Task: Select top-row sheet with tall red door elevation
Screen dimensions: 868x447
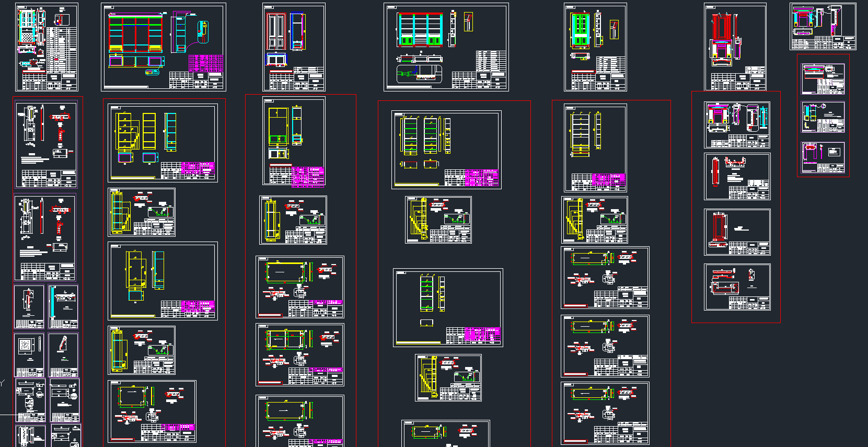Action: click(x=735, y=47)
